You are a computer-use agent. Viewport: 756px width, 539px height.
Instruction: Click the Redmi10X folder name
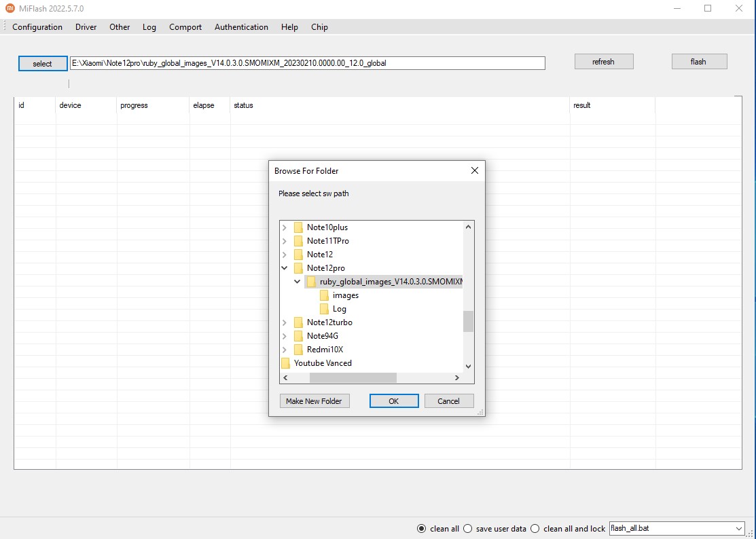pos(325,349)
